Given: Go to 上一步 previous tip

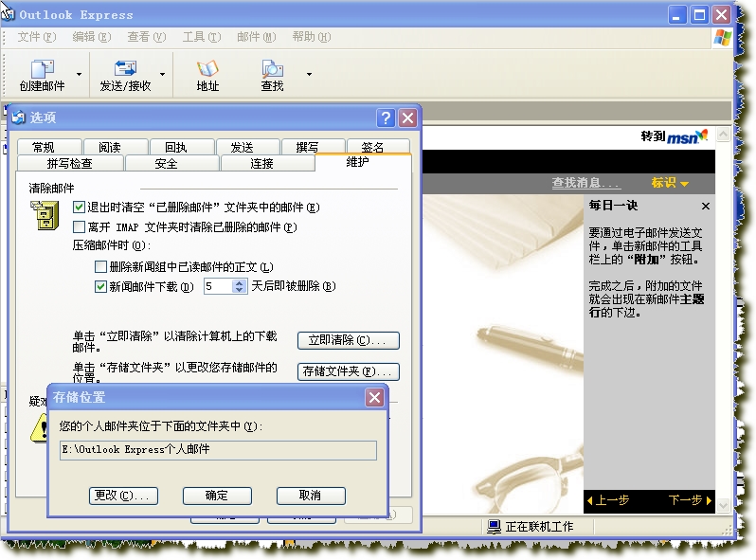Looking at the screenshot, I should click(608, 500).
